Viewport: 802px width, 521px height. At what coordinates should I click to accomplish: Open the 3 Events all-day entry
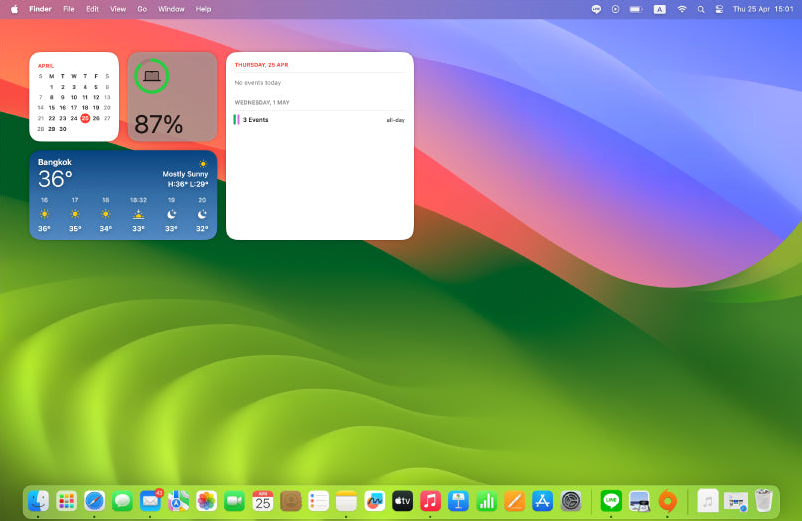pos(319,120)
